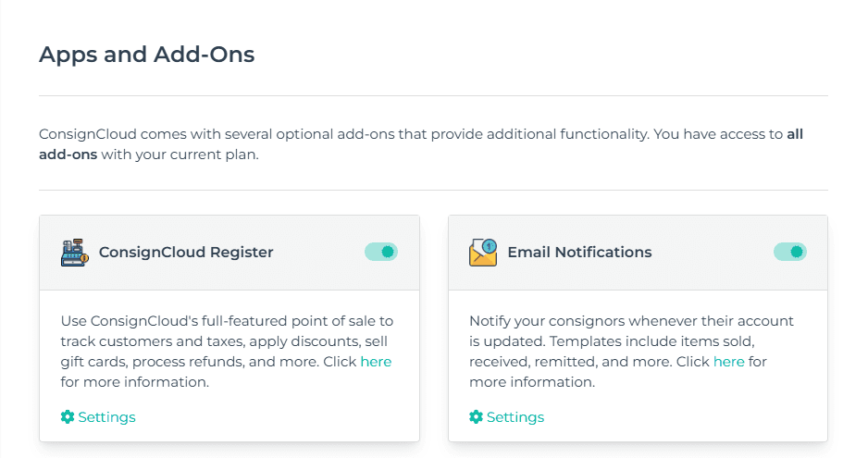Open Settings for Email Notifications

507,417
